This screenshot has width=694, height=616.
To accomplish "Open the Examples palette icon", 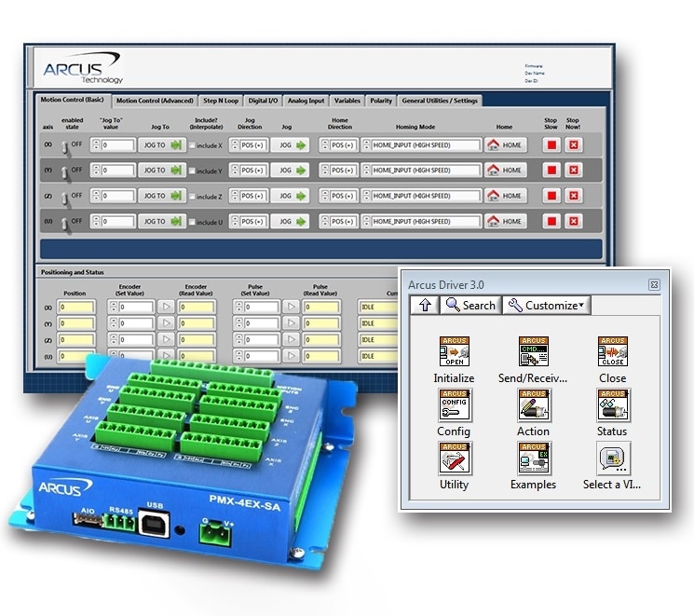I will coord(534,458).
